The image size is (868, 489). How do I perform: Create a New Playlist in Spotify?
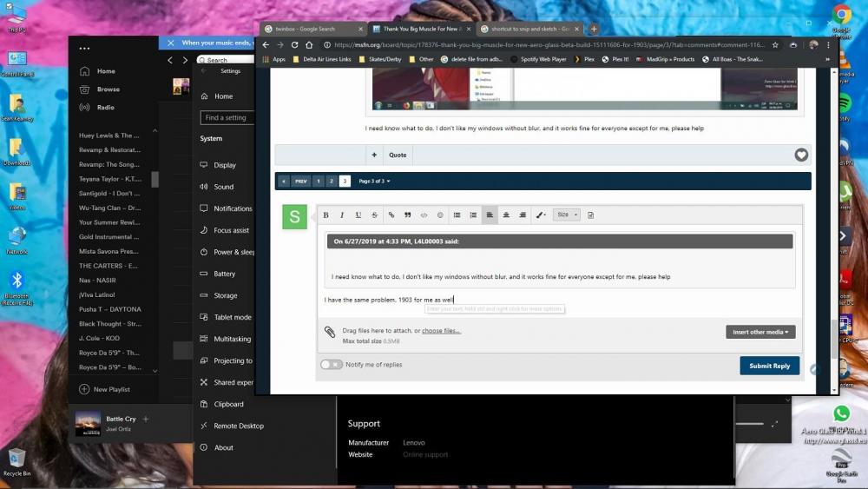pyautogui.click(x=105, y=389)
